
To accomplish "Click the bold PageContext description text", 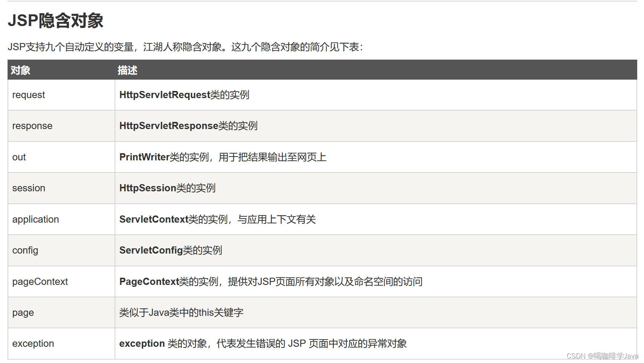I will pyautogui.click(x=149, y=281).
